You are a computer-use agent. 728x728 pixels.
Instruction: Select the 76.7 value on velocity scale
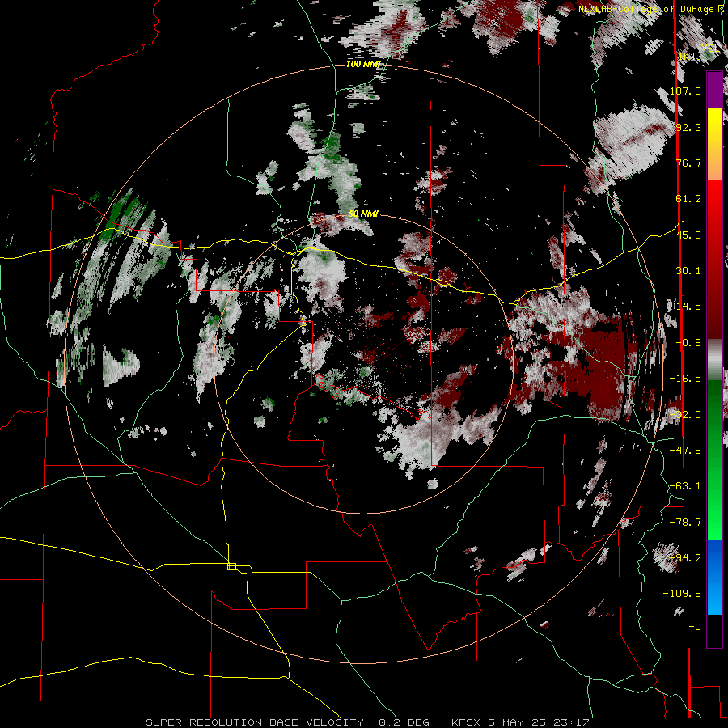point(688,163)
